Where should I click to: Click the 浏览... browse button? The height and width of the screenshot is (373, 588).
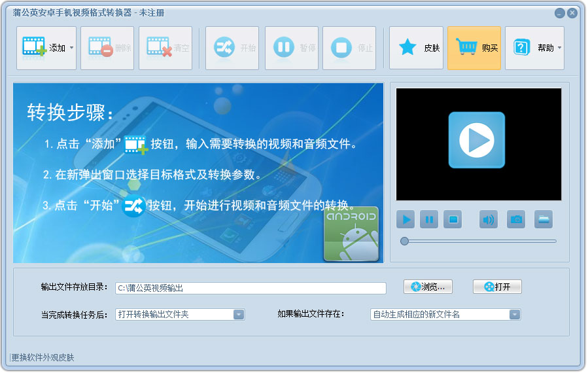pos(428,287)
